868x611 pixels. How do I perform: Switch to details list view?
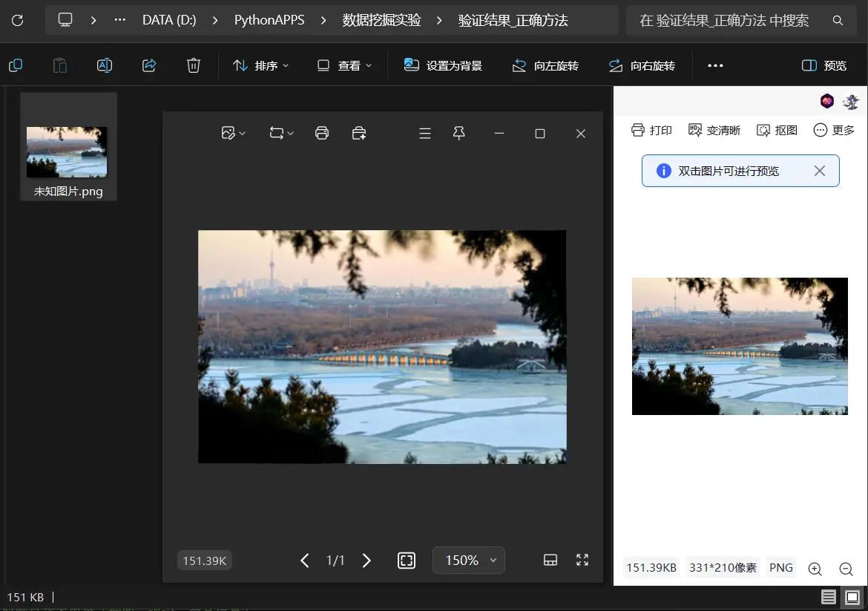pyautogui.click(x=829, y=597)
